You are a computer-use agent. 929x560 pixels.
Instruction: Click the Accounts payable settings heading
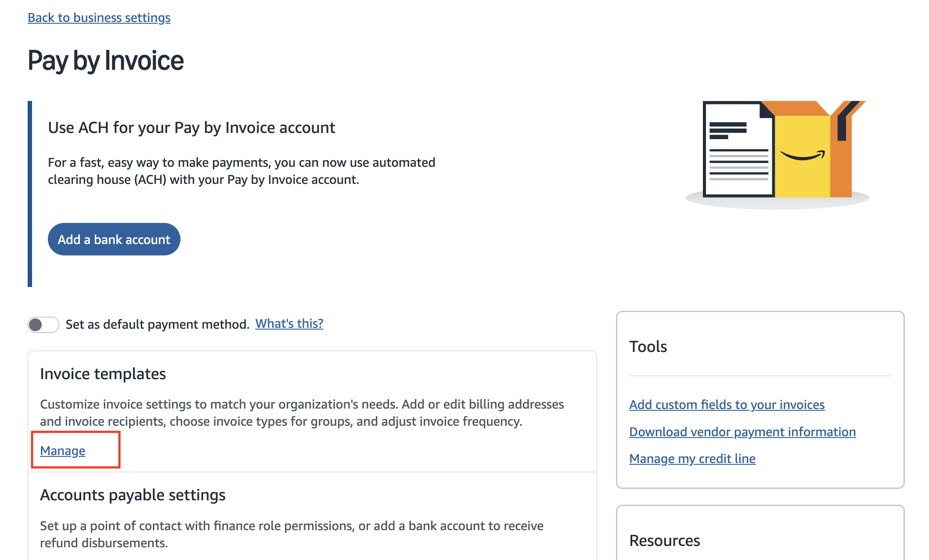tap(133, 495)
